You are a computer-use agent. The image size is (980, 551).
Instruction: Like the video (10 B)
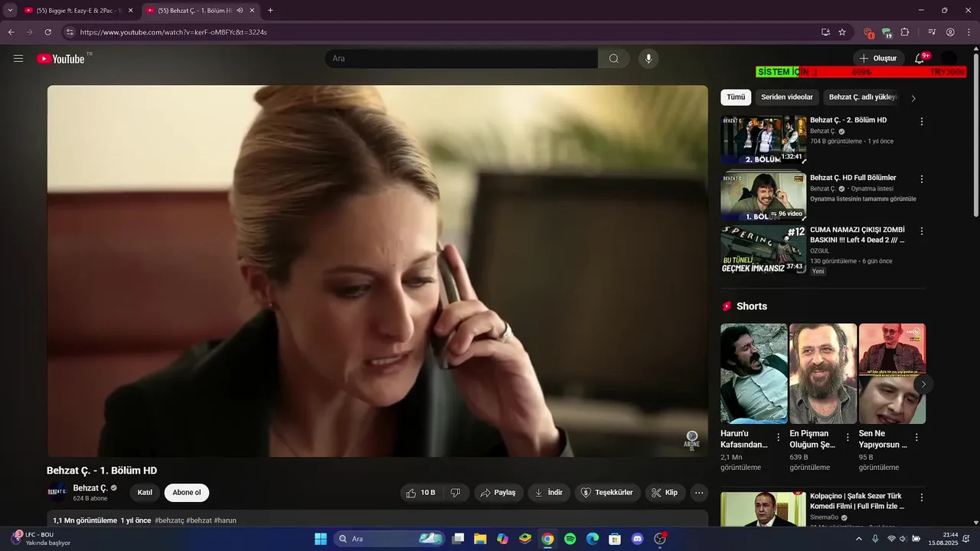click(420, 493)
